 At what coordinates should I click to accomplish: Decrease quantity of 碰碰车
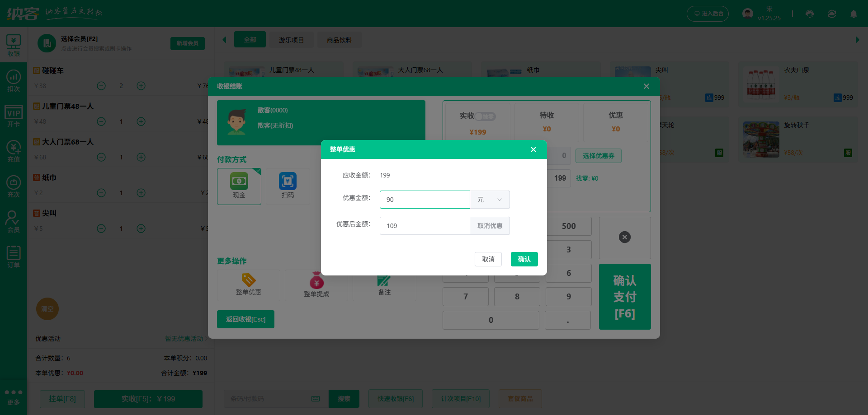[x=101, y=86]
